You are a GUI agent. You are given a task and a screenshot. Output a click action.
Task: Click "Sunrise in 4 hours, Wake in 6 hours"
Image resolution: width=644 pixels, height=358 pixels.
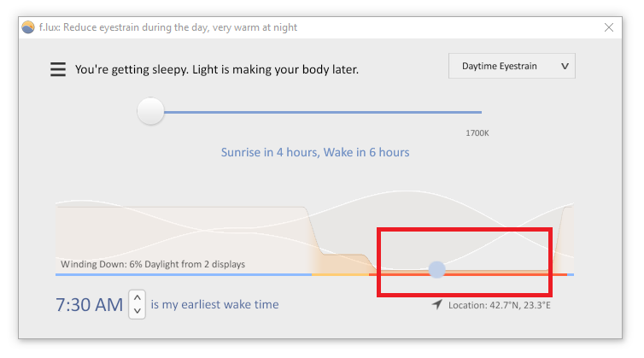coord(315,152)
